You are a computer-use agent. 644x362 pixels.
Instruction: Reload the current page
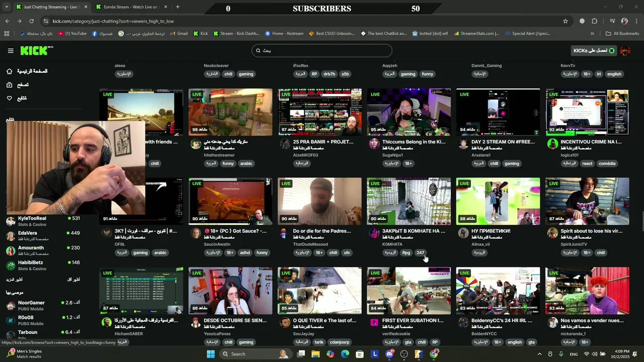31,21
